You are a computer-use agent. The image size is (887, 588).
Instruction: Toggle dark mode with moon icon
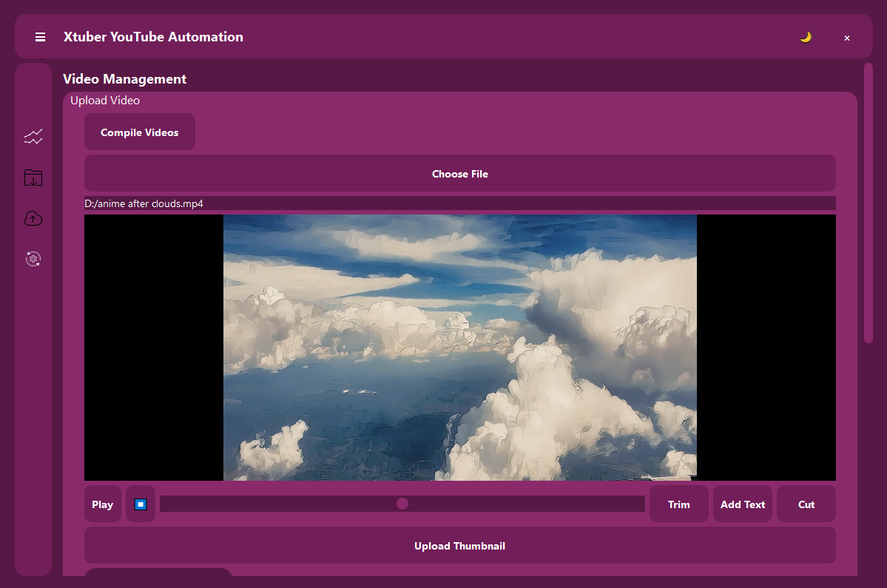point(806,37)
